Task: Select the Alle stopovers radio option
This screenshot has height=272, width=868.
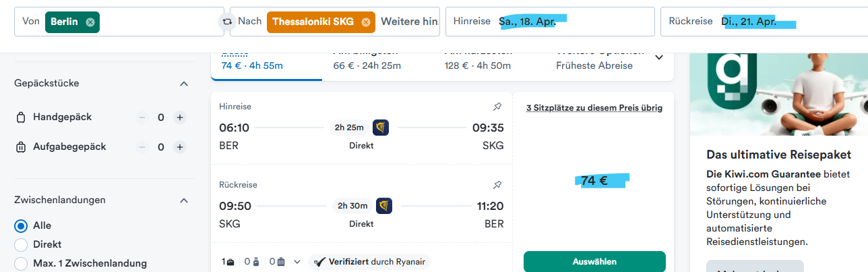Action: 21,225
